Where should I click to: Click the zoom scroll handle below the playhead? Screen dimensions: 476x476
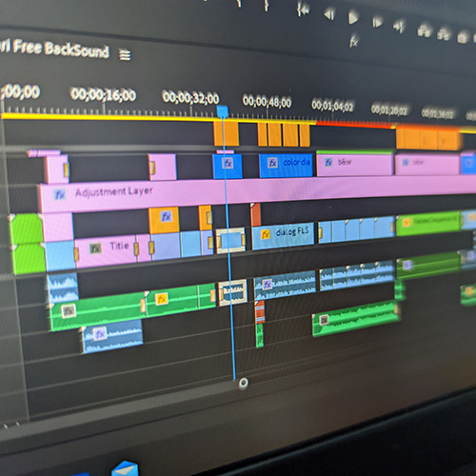point(243,383)
